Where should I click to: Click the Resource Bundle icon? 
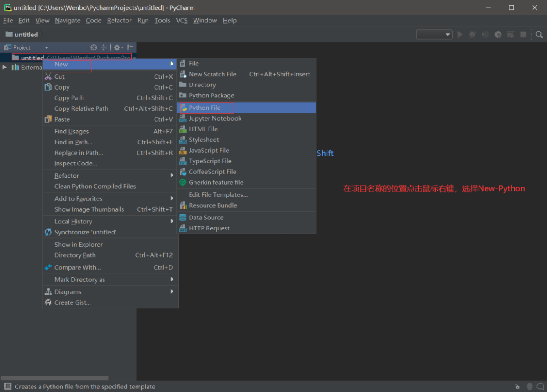[x=183, y=205]
